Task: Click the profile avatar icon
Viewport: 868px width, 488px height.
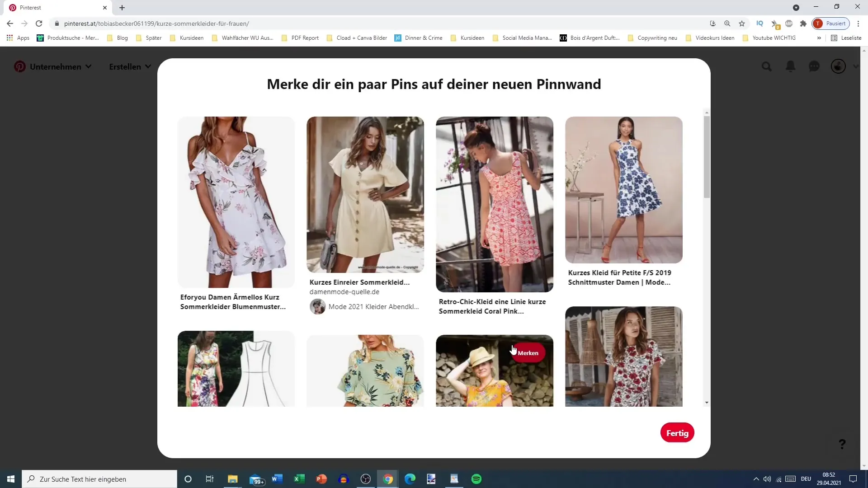Action: pos(838,66)
